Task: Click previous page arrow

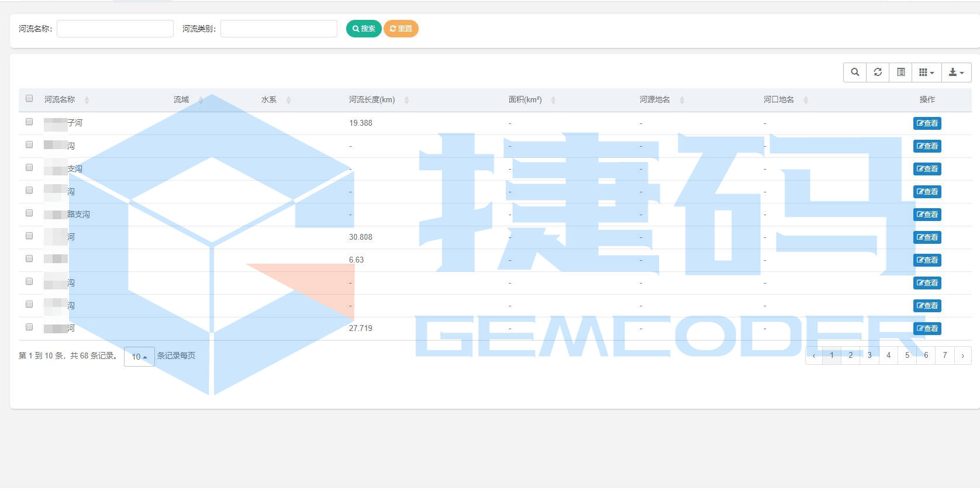Action: pyautogui.click(x=813, y=356)
